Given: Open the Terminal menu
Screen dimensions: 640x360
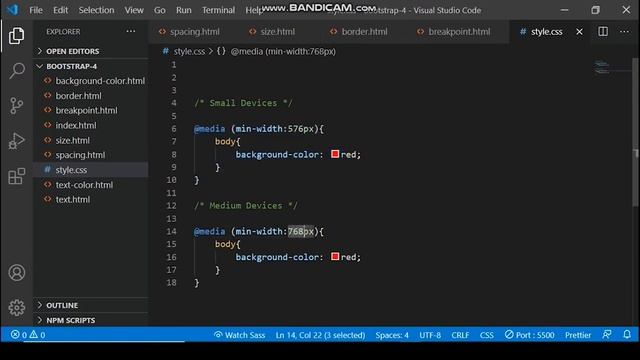Looking at the screenshot, I should click(x=218, y=10).
